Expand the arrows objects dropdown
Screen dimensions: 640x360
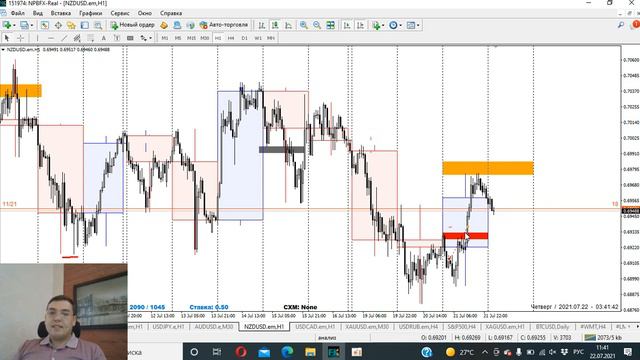[x=151, y=38]
